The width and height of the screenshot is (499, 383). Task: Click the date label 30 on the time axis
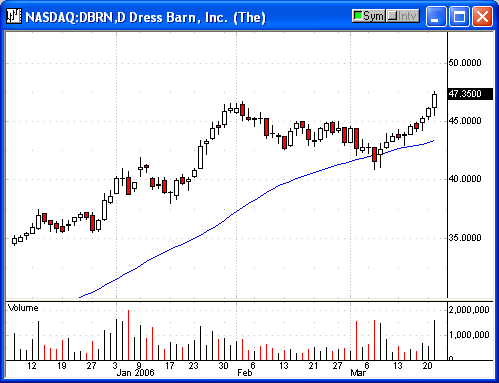pyautogui.click(x=223, y=366)
